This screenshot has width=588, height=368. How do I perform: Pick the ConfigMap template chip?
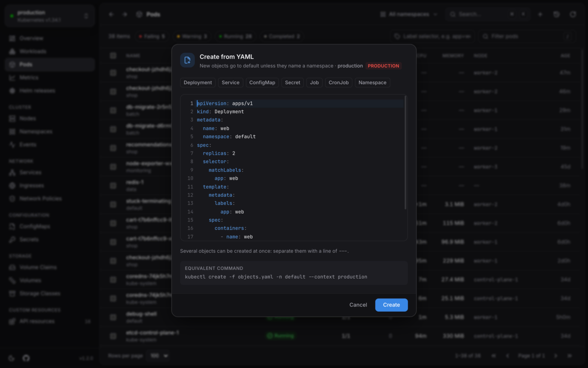(x=262, y=83)
